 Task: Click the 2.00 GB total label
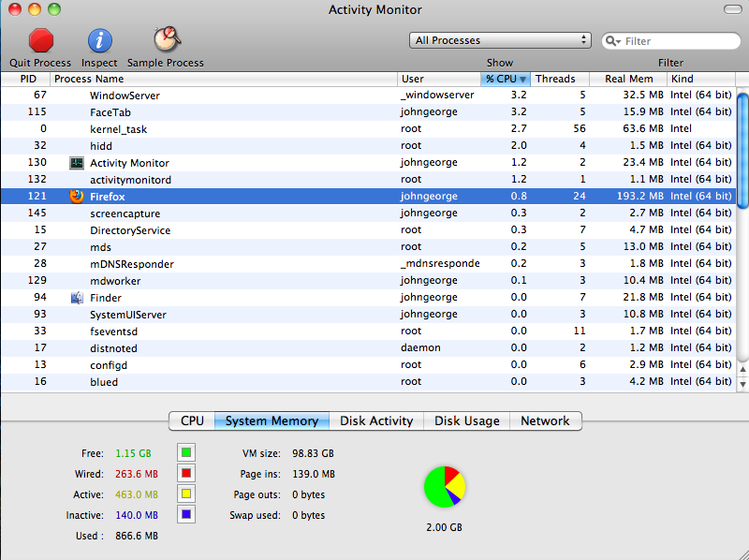coord(444,527)
